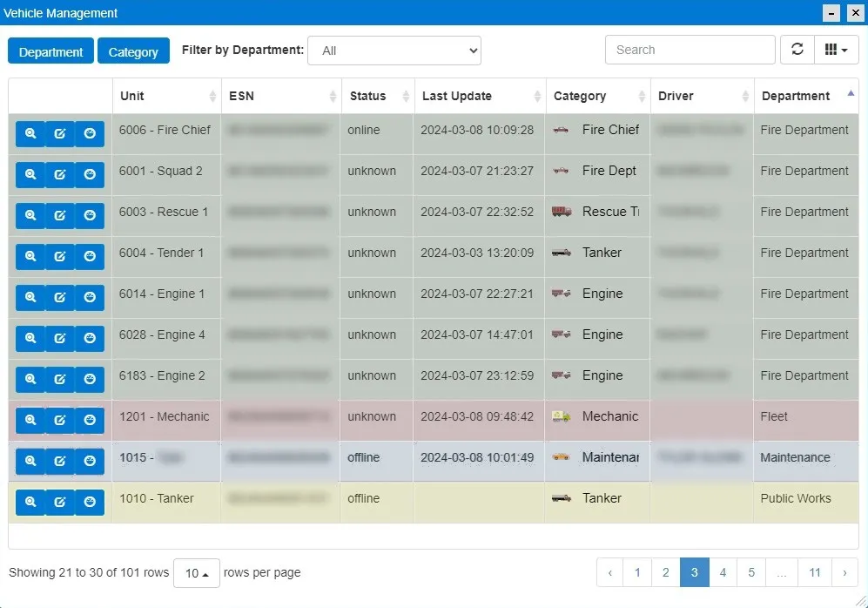The width and height of the screenshot is (868, 608).
Task: Refresh the vehicle table
Action: 797,50
